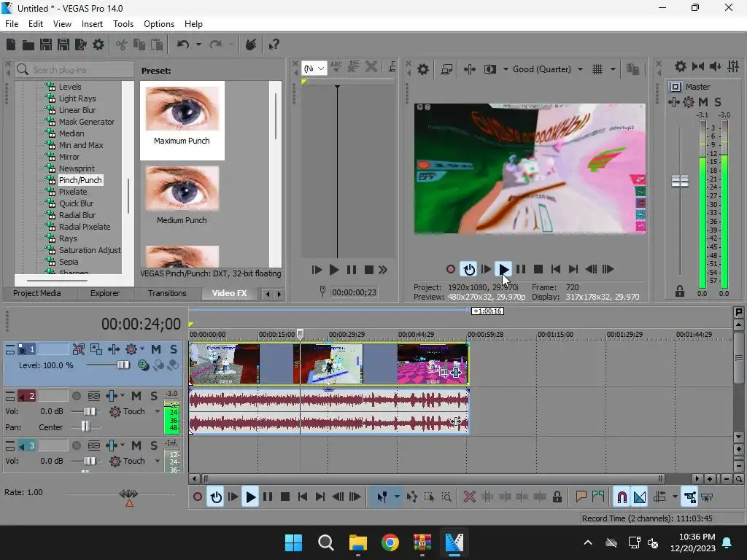Viewport: 747px width, 560px height.
Task: Toggle Split Screen View icon in preview
Action: [x=489, y=69]
